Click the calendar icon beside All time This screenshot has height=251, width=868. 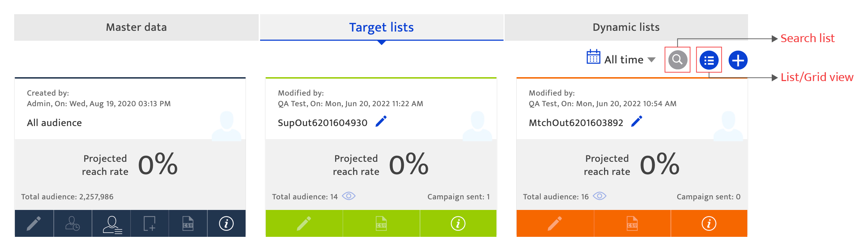pos(593,57)
